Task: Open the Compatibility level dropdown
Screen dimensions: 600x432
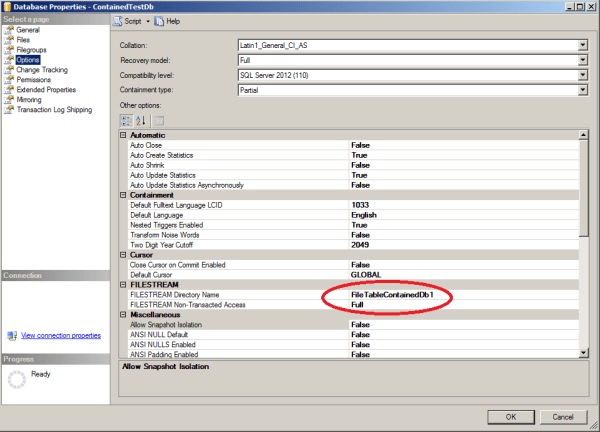Action: point(582,75)
